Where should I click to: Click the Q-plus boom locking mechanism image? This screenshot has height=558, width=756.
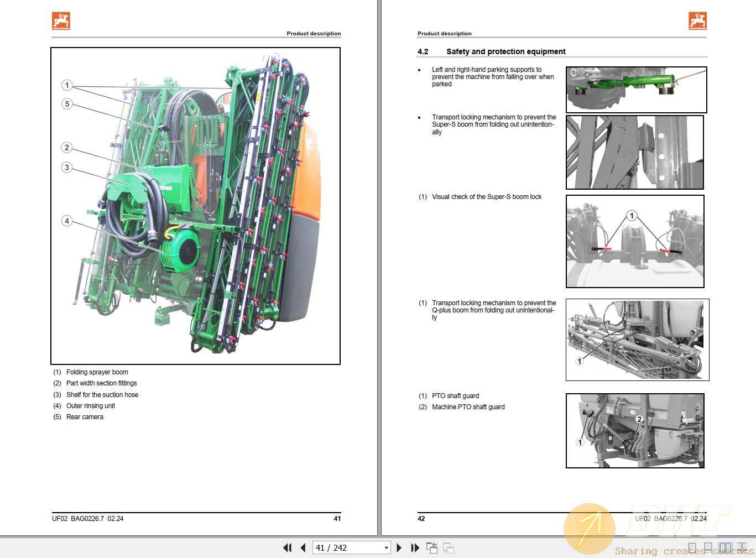tap(637, 340)
